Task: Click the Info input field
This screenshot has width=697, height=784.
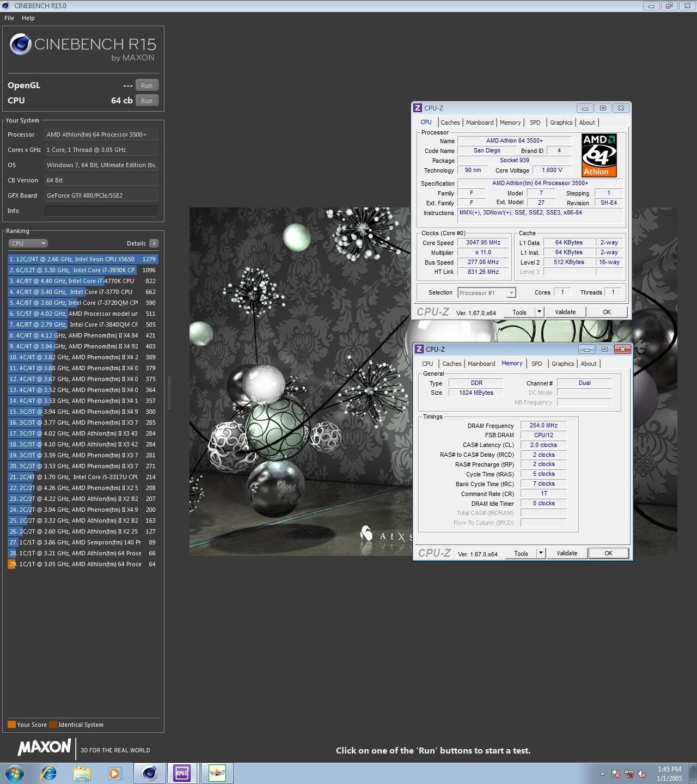Action: click(x=101, y=211)
